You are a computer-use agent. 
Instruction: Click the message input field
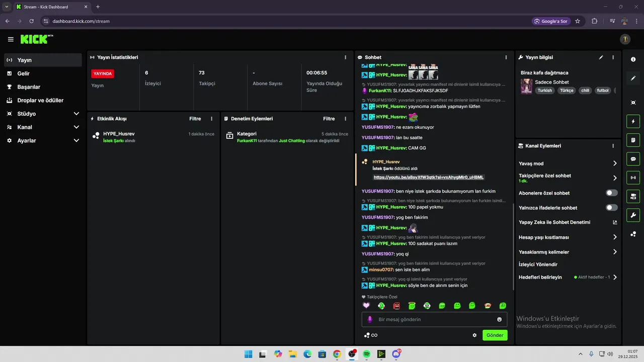pos(434,319)
